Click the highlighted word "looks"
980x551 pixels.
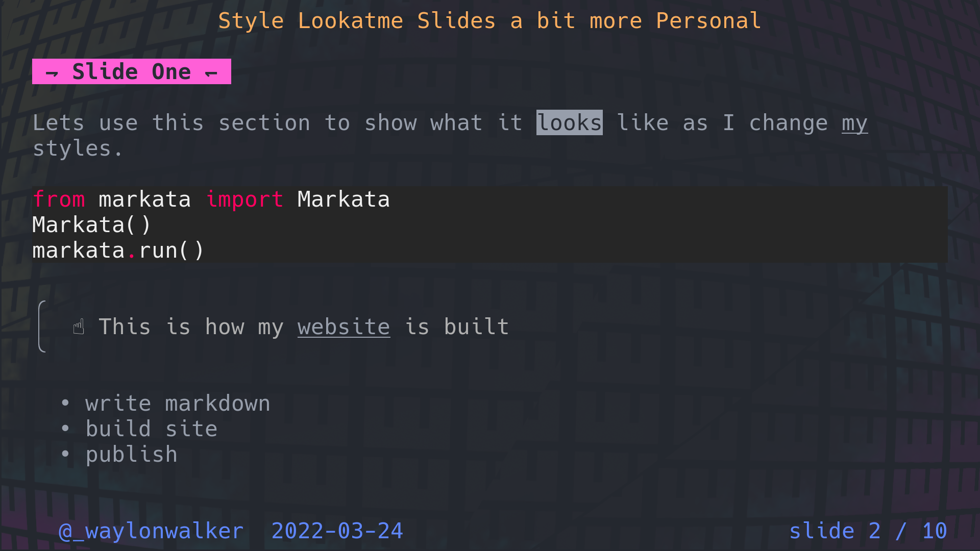[x=569, y=123]
